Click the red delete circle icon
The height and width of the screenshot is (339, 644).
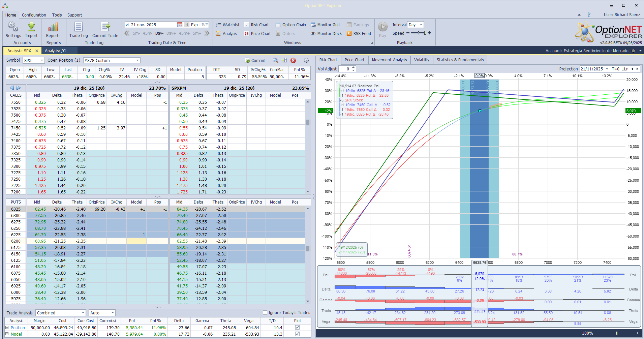(x=293, y=60)
